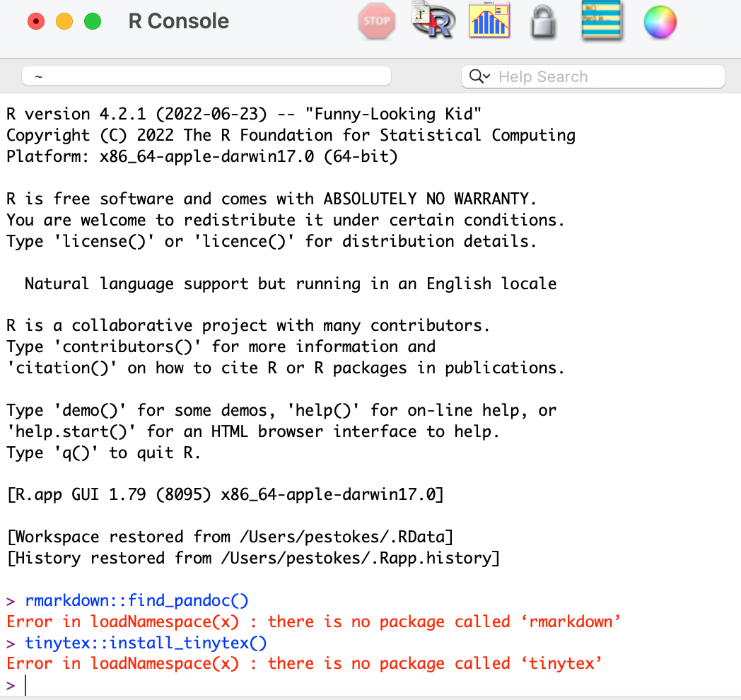
Task: Click the "Type 'license()' or 'licence()'" line
Action: pos(272,242)
